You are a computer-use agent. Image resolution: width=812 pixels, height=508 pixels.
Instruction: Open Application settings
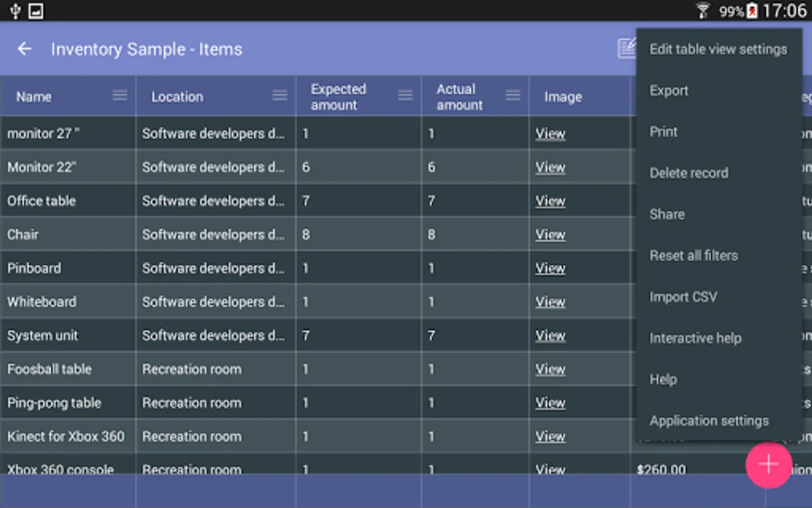(x=718, y=421)
